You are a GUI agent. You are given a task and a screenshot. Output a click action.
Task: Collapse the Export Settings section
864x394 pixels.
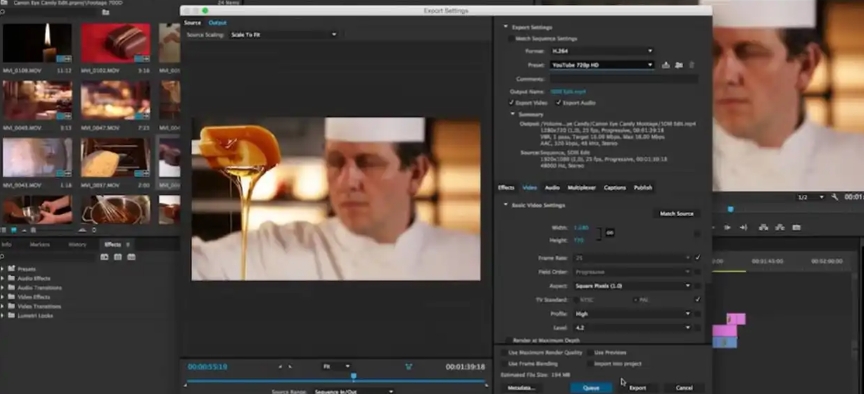point(505,27)
